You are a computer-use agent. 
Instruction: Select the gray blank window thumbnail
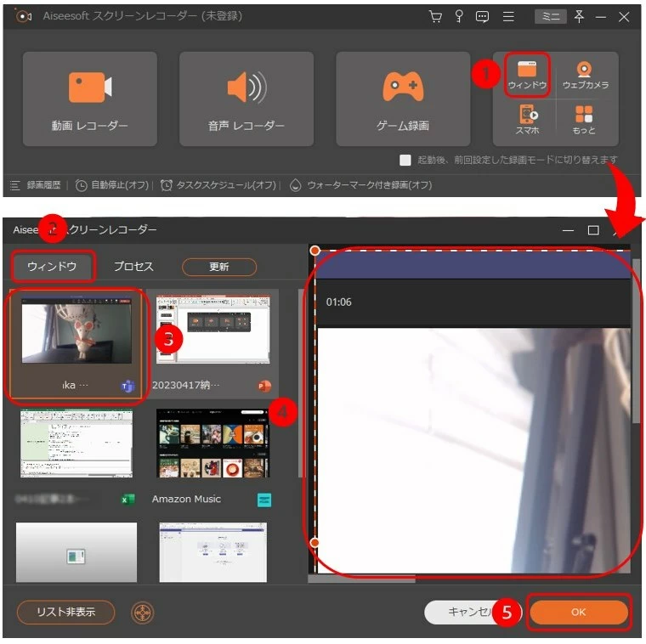76,552
